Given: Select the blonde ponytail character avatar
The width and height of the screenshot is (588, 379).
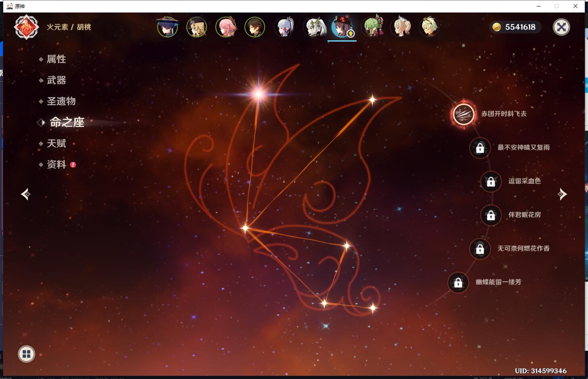Looking at the screenshot, I should click(x=401, y=27).
